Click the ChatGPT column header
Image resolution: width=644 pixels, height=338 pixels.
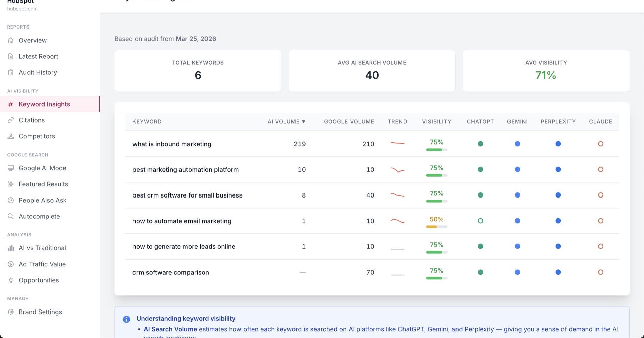pos(480,122)
